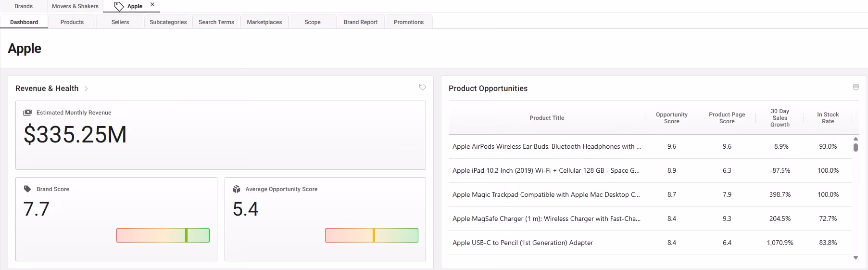
Task: Click the cube icon beside Average Opportunity Score
Action: tap(237, 189)
